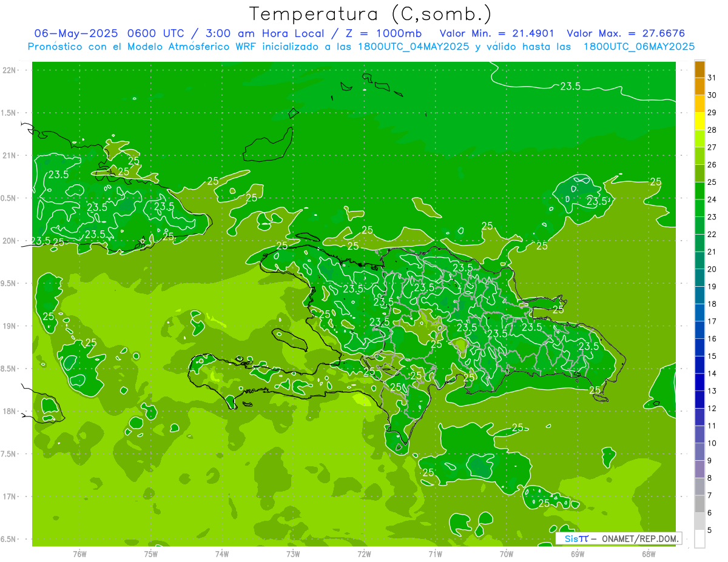
Task: Click the legend label 7
Action: click(710, 495)
